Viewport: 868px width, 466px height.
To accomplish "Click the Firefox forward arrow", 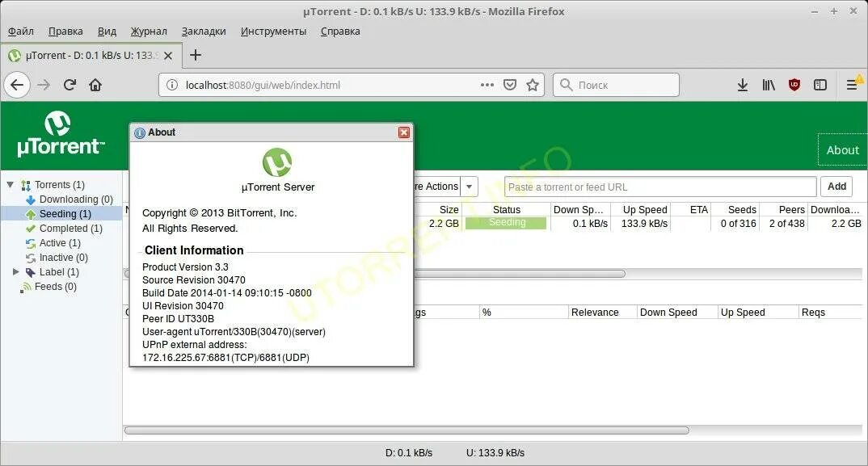I will (44, 85).
